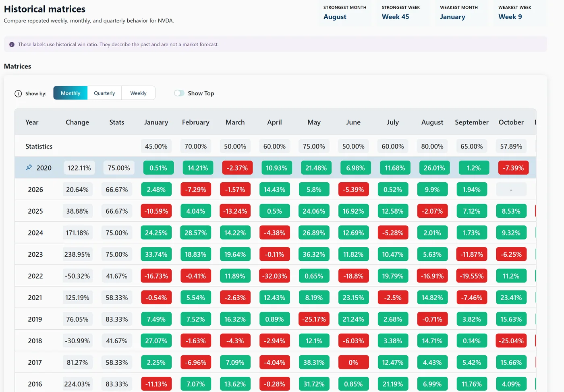Click the 2025 July cell 12.58%

(393, 211)
